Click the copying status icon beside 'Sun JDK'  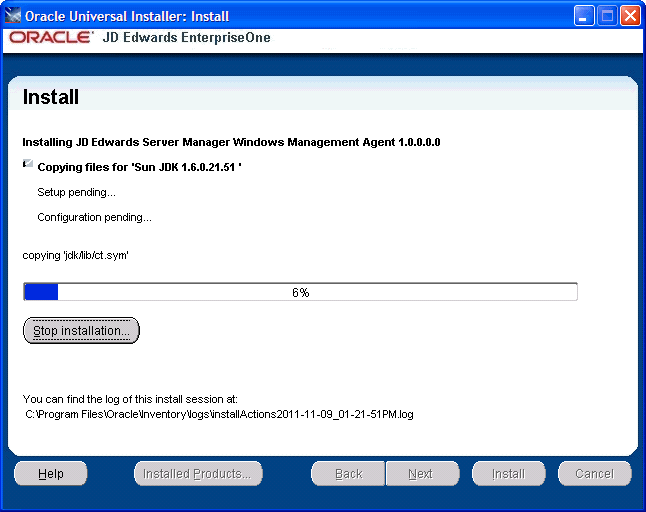pos(28,164)
